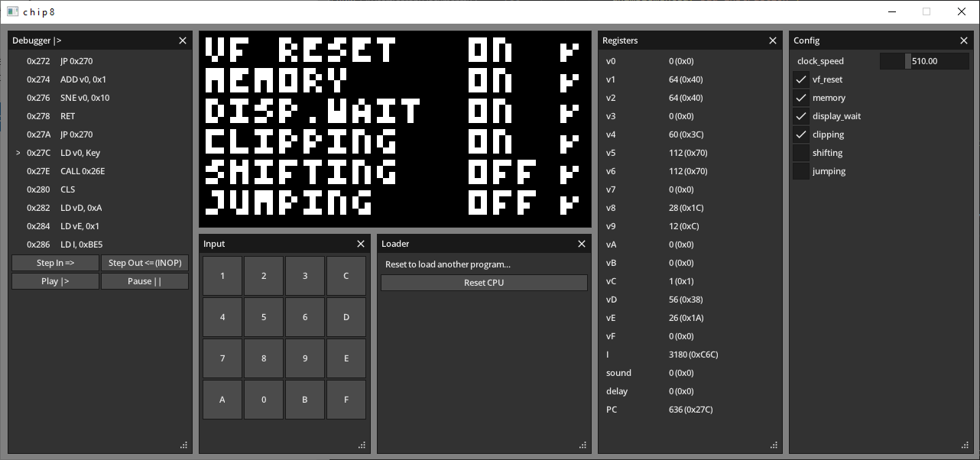Click the I register value 3180 (0xC6C)
The height and width of the screenshot is (460, 980).
coord(693,355)
